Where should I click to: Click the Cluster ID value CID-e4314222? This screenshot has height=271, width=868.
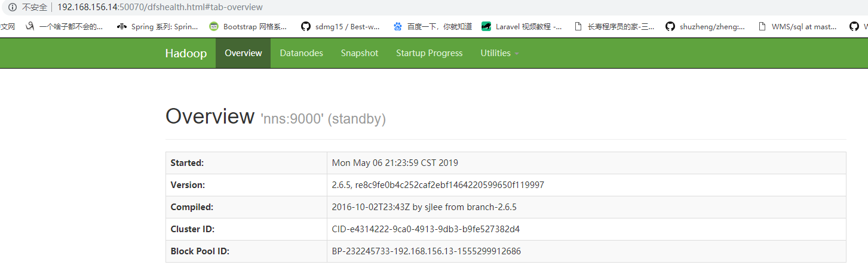(x=426, y=229)
